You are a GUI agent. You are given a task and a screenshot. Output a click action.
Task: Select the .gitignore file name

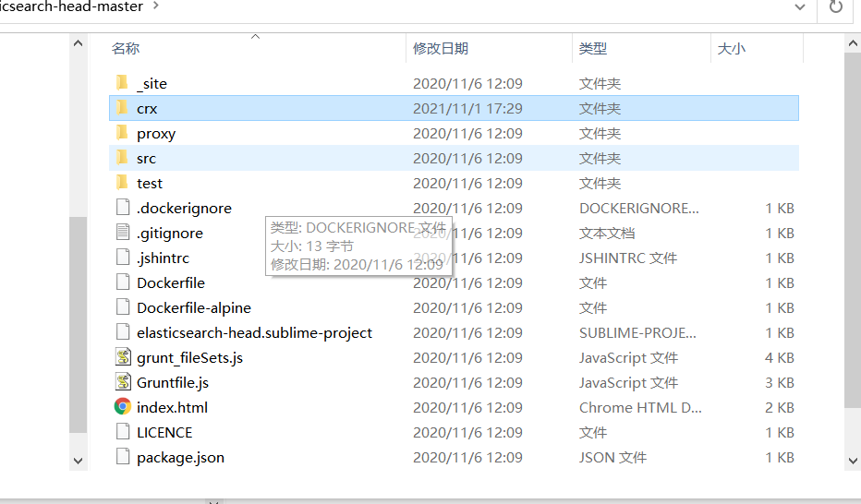point(170,234)
